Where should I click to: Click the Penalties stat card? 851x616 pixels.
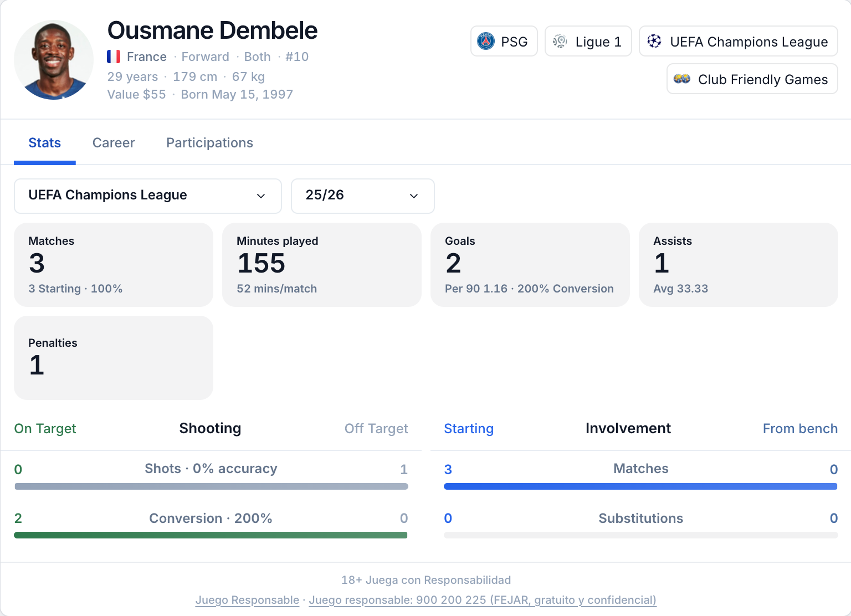114,358
